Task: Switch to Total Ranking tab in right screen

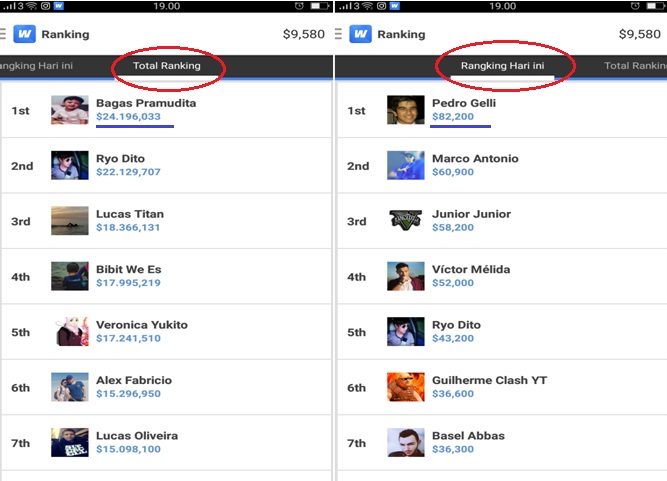Action: [x=635, y=66]
